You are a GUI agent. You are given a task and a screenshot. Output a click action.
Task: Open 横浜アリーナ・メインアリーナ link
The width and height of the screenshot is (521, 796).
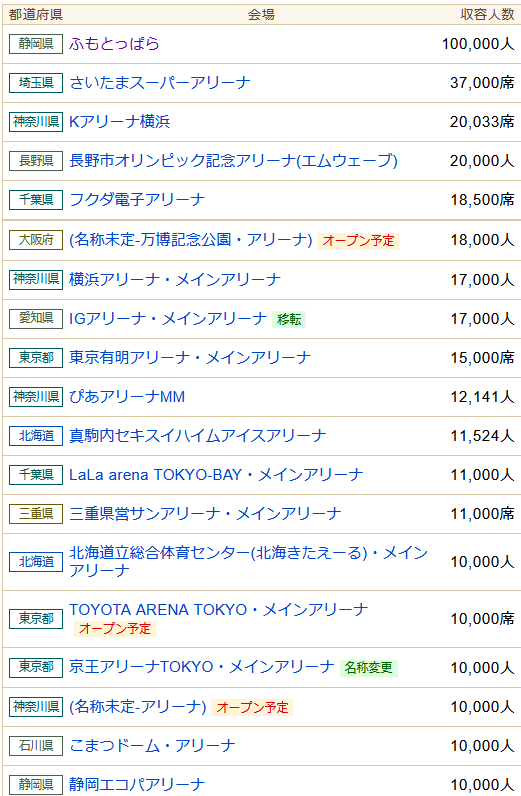[x=175, y=279]
